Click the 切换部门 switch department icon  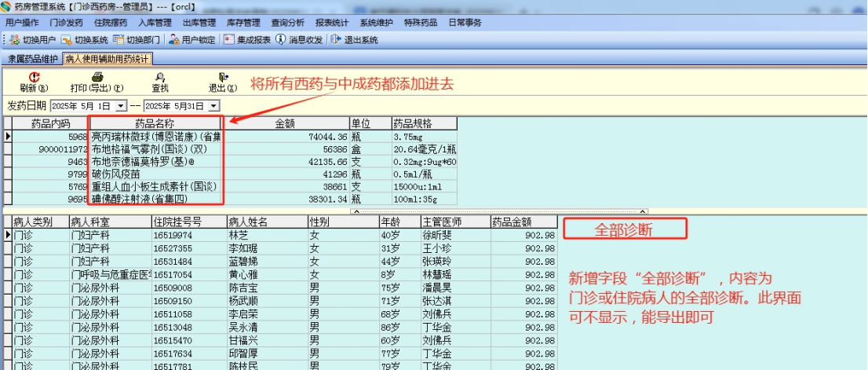tap(118, 40)
